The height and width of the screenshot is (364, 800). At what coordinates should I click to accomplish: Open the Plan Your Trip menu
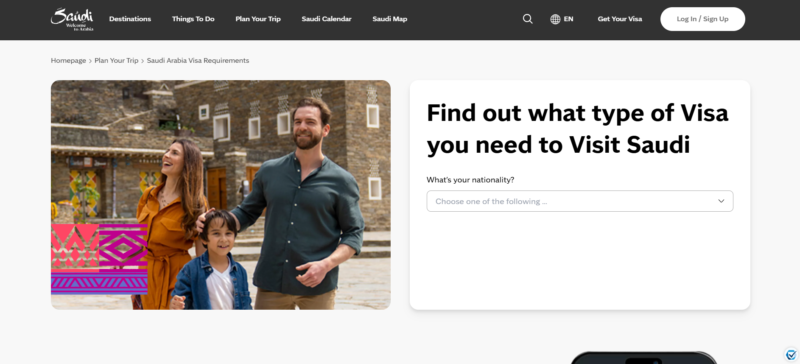pos(258,19)
